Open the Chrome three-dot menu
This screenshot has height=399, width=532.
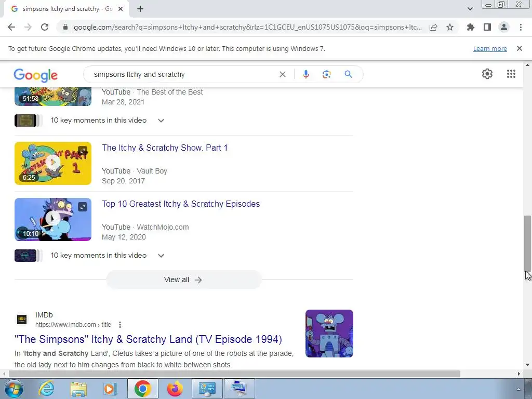pos(521,27)
